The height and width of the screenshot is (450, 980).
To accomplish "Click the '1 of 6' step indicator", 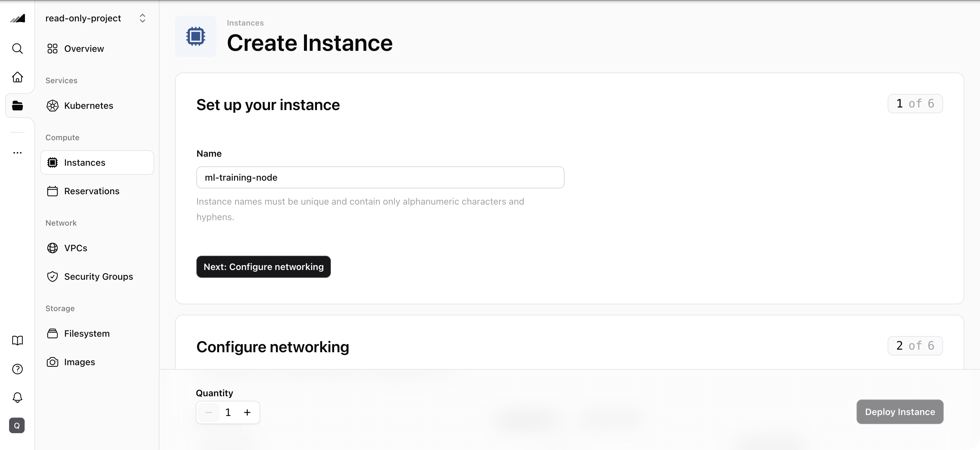I will pos(915,104).
